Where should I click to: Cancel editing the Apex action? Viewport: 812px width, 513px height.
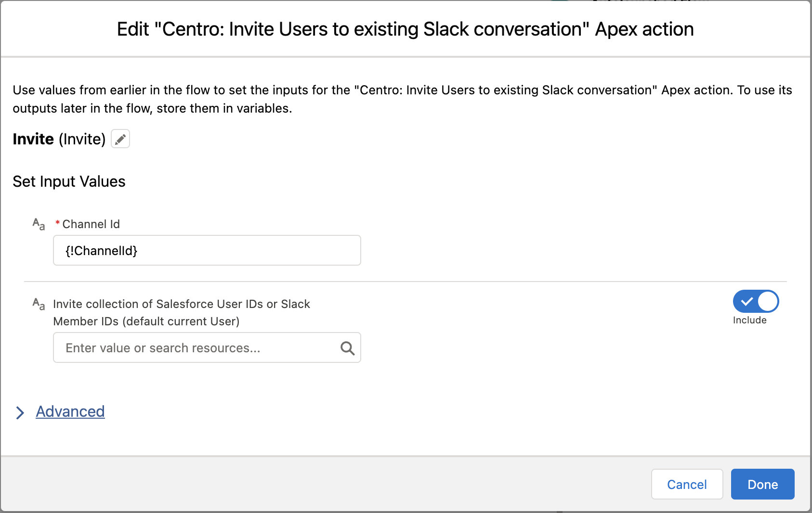point(687,484)
